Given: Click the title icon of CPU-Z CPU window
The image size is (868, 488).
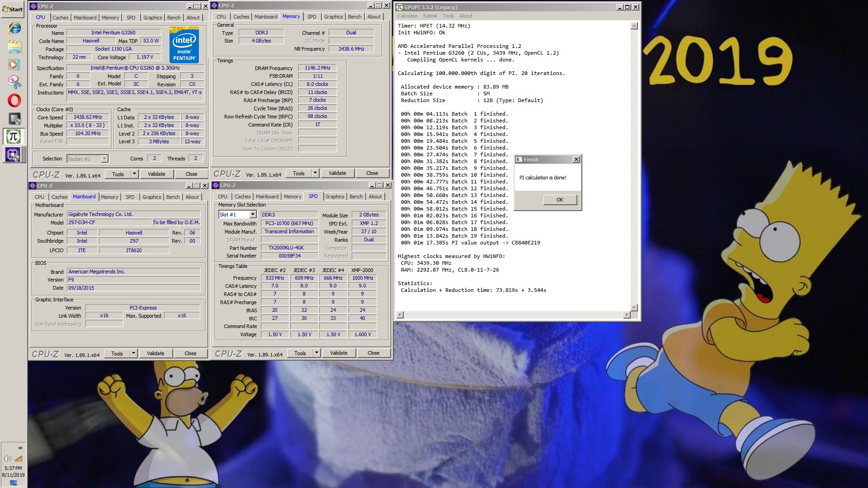Looking at the screenshot, I should (33, 6).
